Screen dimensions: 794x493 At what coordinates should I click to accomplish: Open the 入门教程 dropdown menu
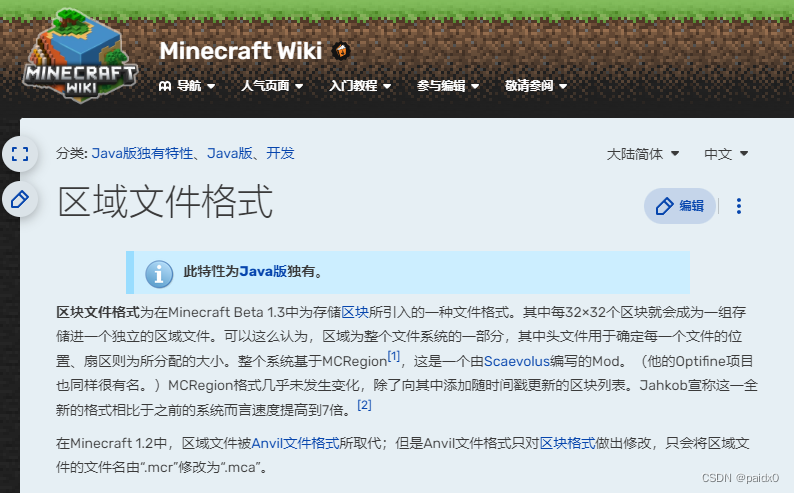360,86
